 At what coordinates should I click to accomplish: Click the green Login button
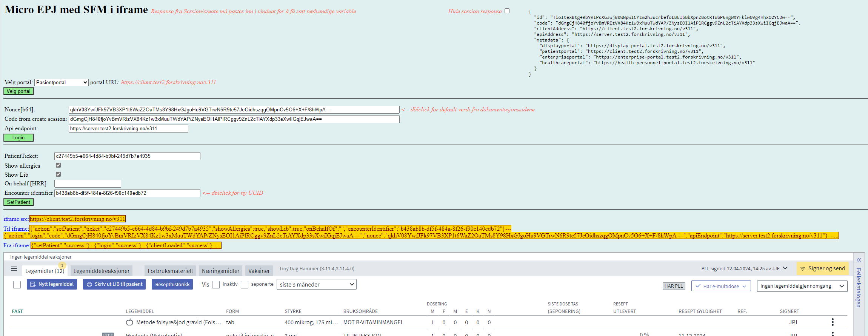coord(18,138)
